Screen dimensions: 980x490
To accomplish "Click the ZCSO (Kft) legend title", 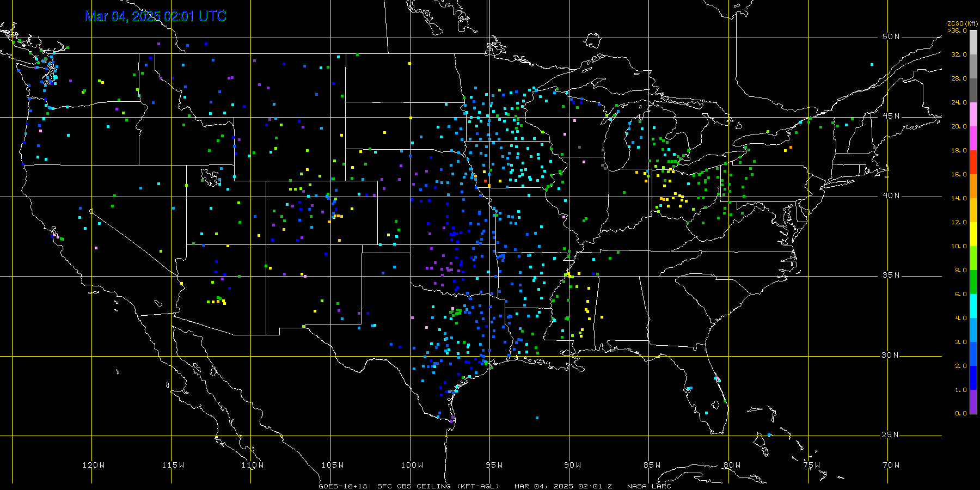I will [963, 23].
